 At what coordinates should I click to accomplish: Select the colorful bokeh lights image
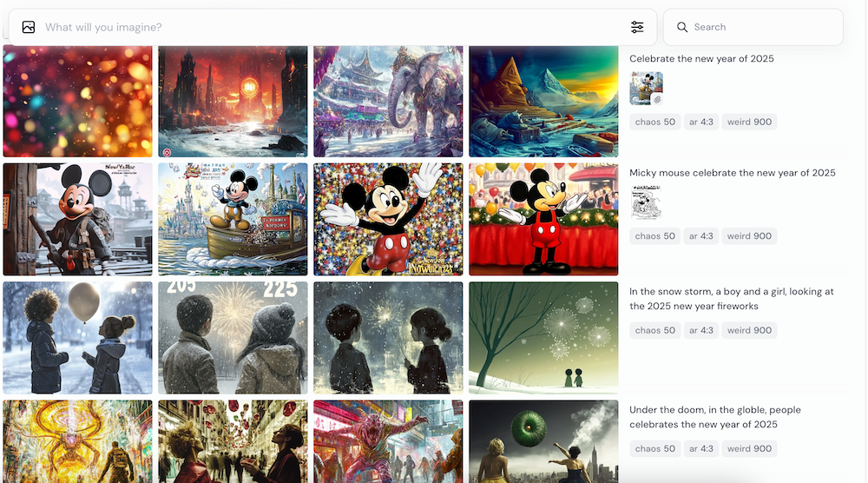click(78, 101)
